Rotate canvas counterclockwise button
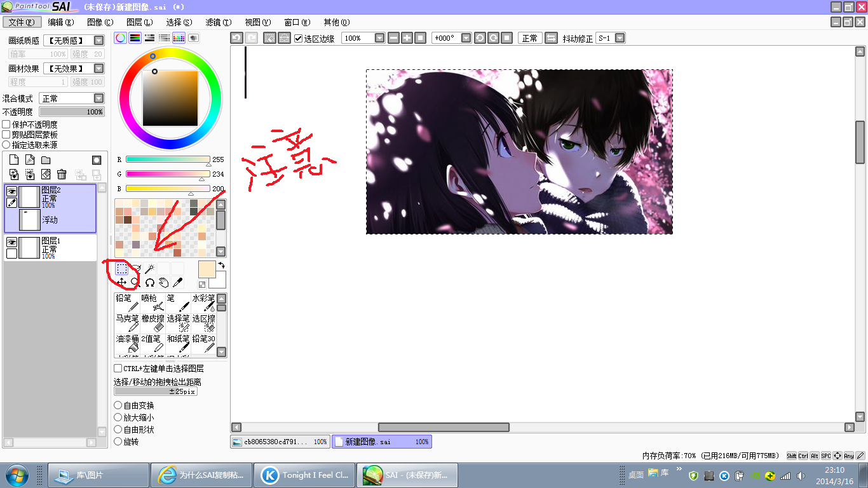 coord(480,38)
